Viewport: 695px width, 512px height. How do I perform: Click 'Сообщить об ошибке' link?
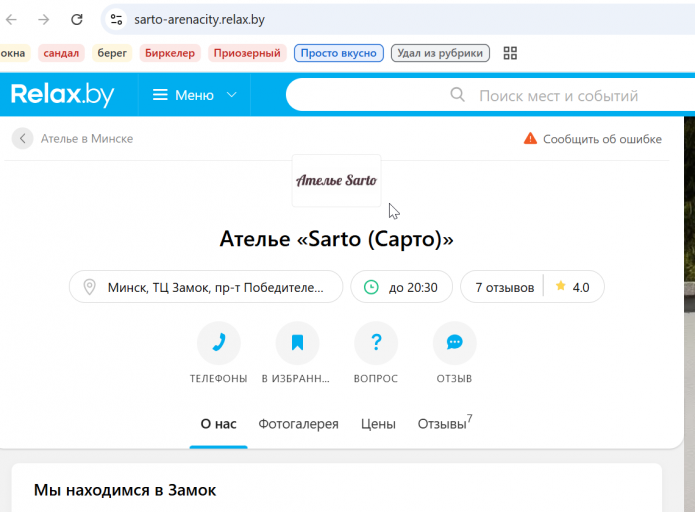click(x=602, y=139)
